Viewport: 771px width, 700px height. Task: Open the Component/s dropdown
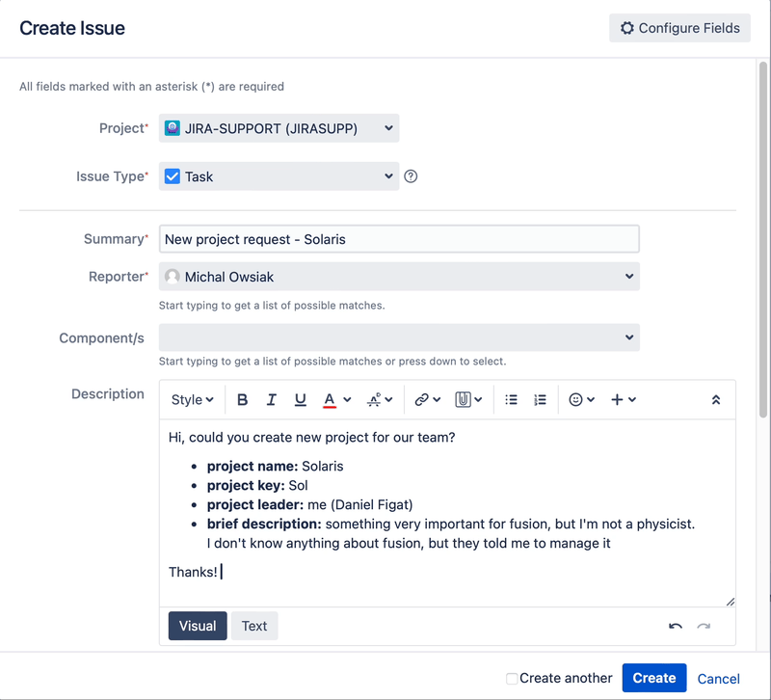pos(399,337)
